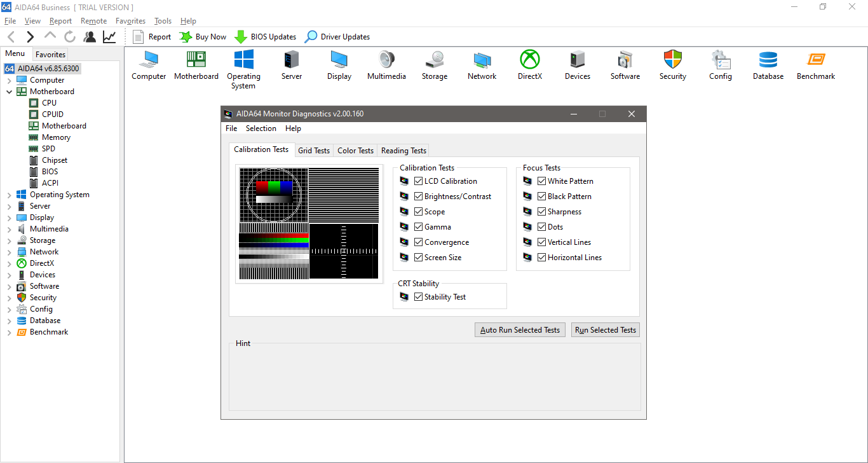
Task: Click the user management toolbar icon
Action: point(90,37)
